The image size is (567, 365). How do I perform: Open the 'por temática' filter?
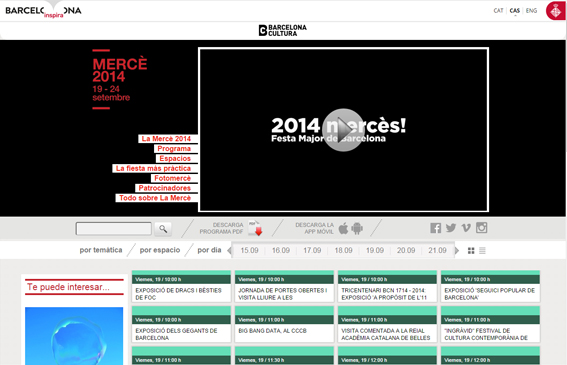pos(101,250)
